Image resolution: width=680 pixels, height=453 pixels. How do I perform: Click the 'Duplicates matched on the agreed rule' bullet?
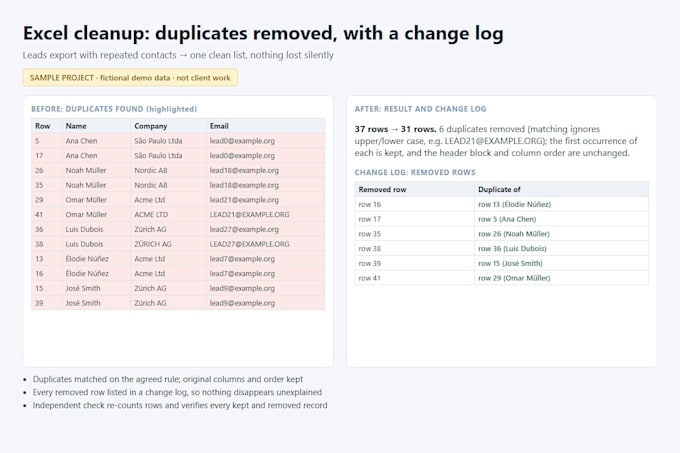click(x=167, y=379)
